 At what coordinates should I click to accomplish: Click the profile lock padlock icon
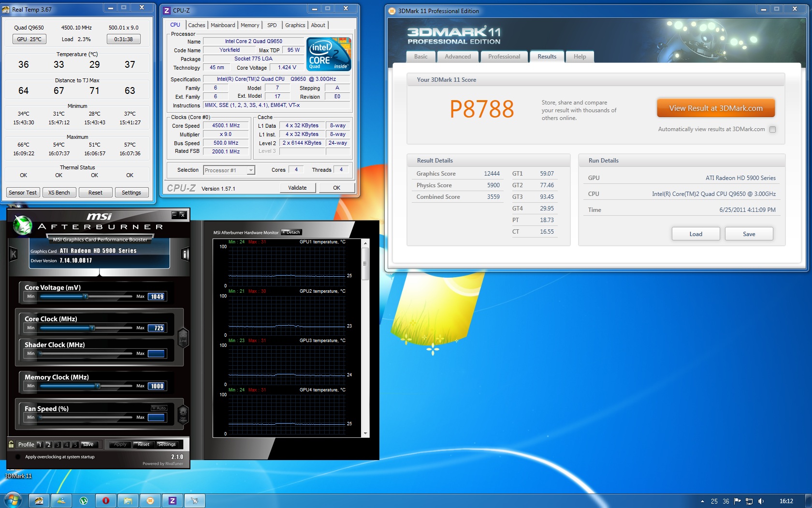pos(11,444)
